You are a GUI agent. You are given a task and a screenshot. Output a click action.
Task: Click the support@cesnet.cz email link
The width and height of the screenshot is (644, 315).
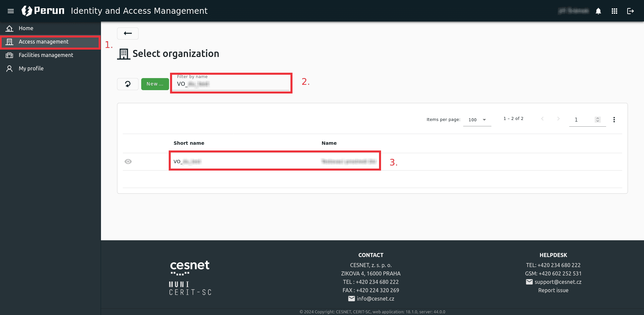point(558,282)
